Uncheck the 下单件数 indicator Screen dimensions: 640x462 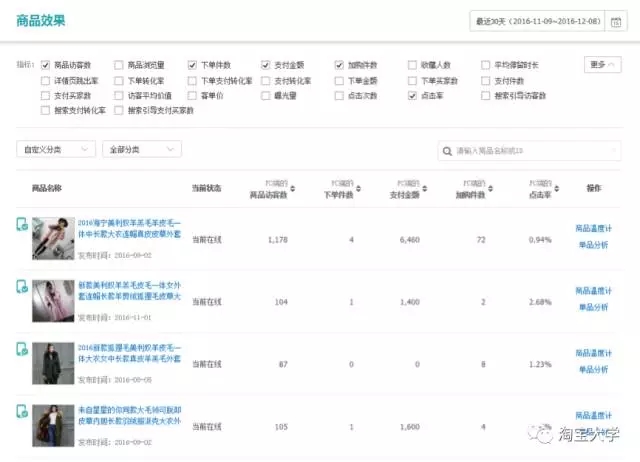(x=192, y=65)
